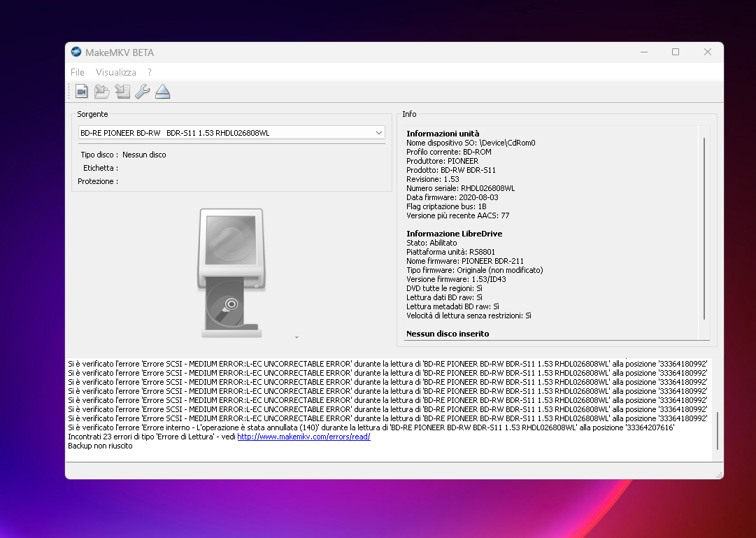The image size is (756, 538).
Task: Eject the disc with the eject icon
Action: [x=162, y=91]
